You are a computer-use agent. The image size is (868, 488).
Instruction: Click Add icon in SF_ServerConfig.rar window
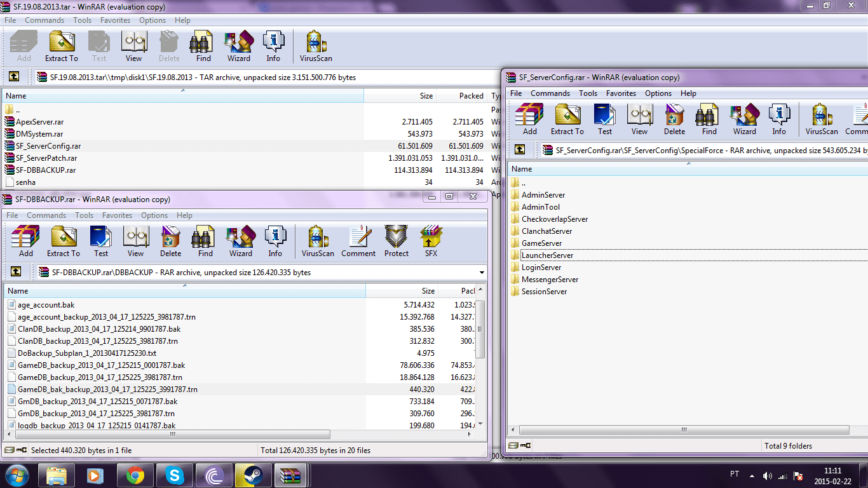point(530,119)
